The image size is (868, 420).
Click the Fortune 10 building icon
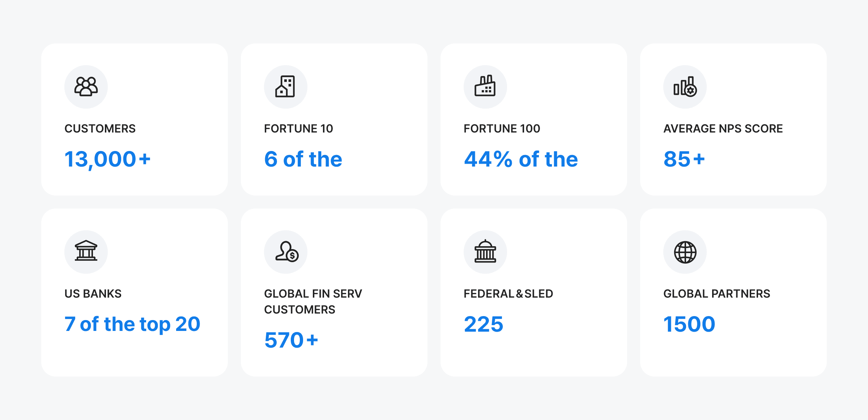tap(285, 87)
